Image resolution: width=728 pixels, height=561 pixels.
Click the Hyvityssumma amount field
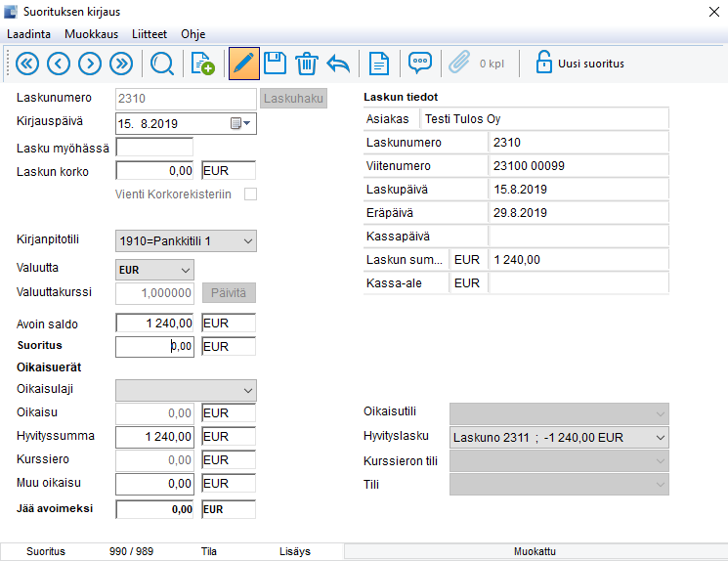[x=154, y=437]
